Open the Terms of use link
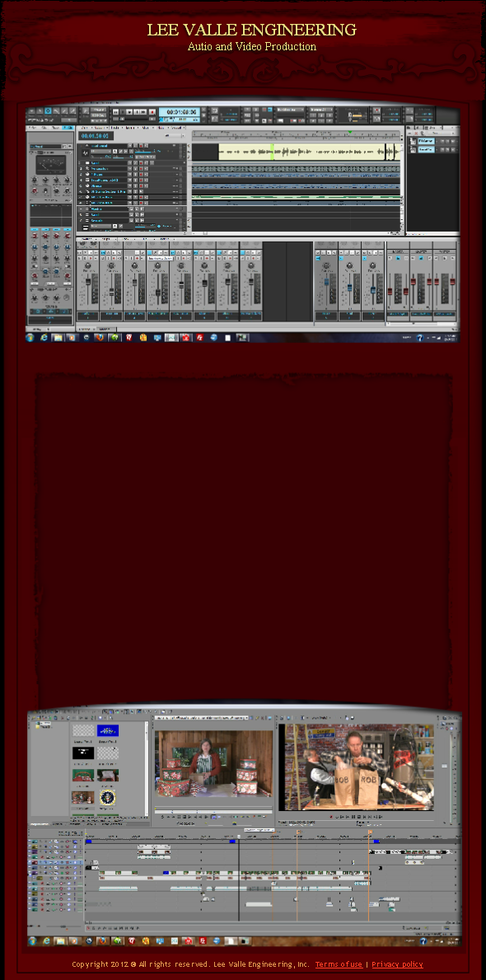The image size is (486, 980). (339, 964)
